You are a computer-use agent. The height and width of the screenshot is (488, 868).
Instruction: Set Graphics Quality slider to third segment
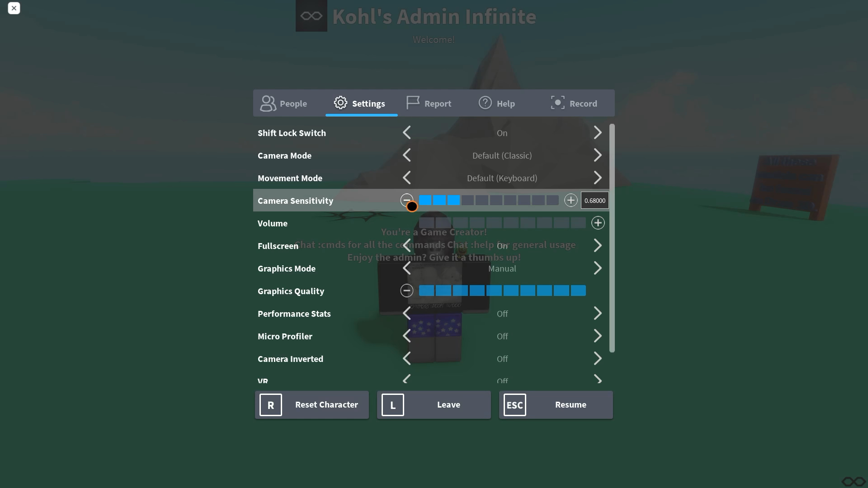pyautogui.click(x=460, y=291)
